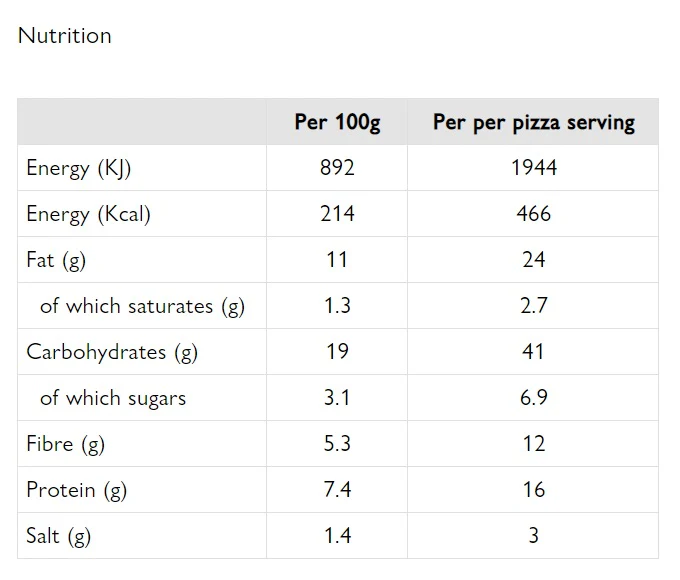Select the Per per pizza serving header

point(533,122)
